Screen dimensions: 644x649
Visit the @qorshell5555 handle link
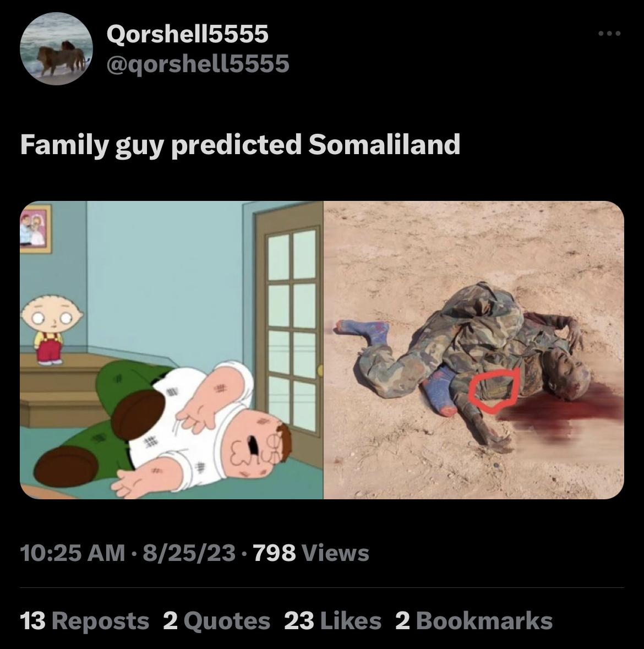click(198, 64)
